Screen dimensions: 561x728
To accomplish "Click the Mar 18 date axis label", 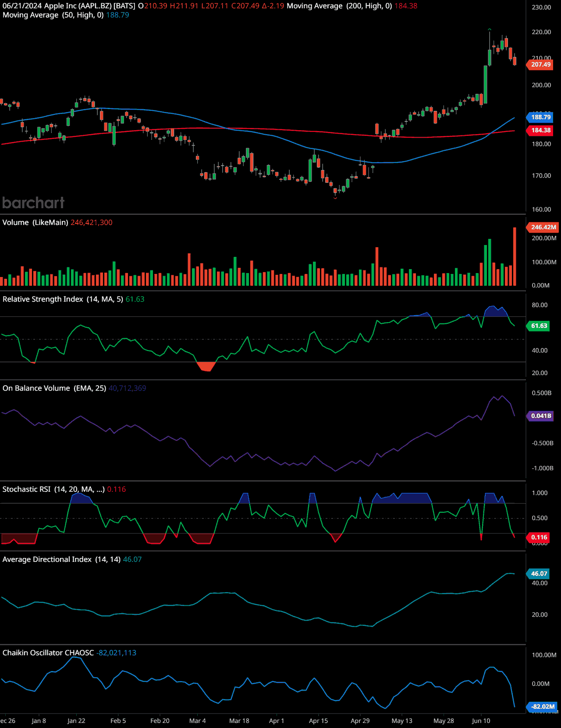I will (x=239, y=721).
